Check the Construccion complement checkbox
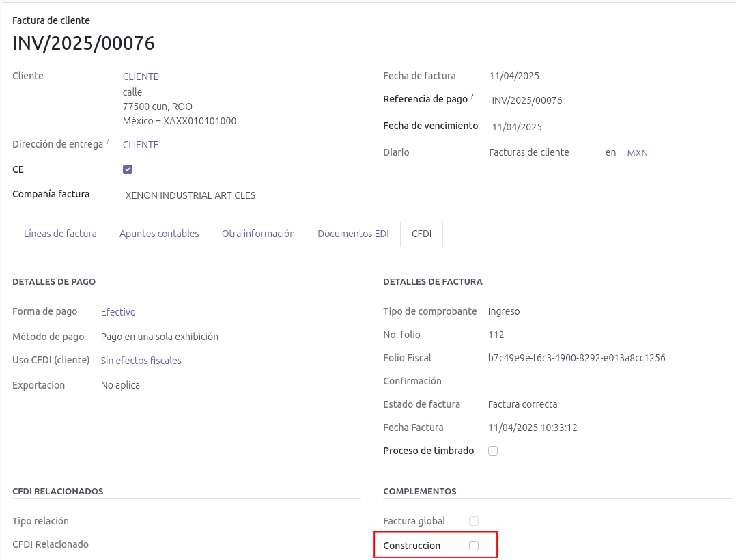This screenshot has height=560, width=736. point(474,546)
